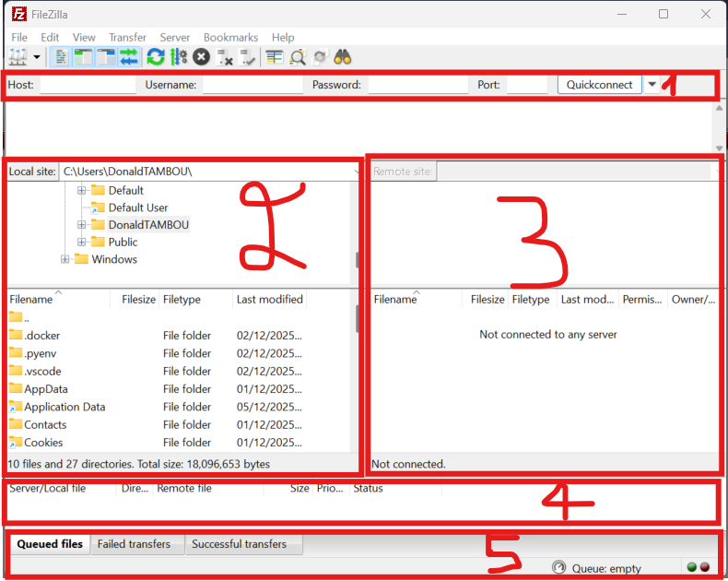Select Windows folder in local tree

[x=114, y=259]
